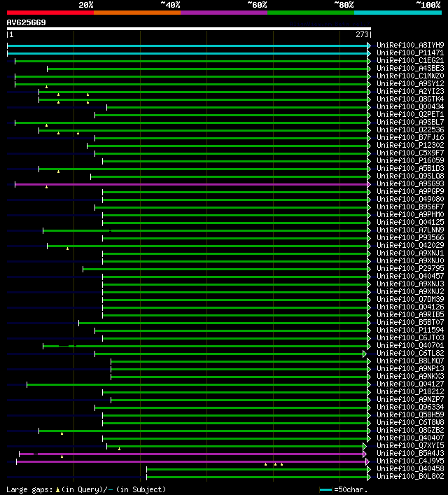Select the UniRef100_Q40457 label
The image size is (448, 495).
pos(410,276)
